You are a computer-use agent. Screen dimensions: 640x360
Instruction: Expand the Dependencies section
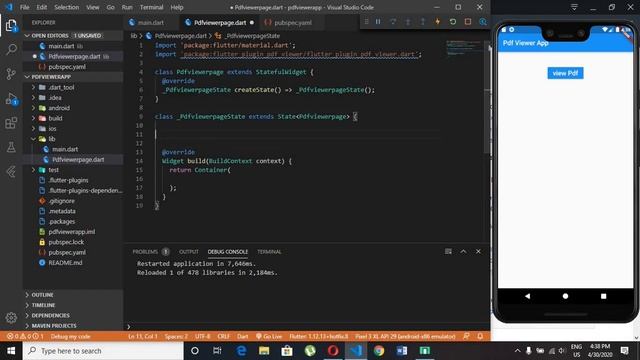tap(50, 315)
